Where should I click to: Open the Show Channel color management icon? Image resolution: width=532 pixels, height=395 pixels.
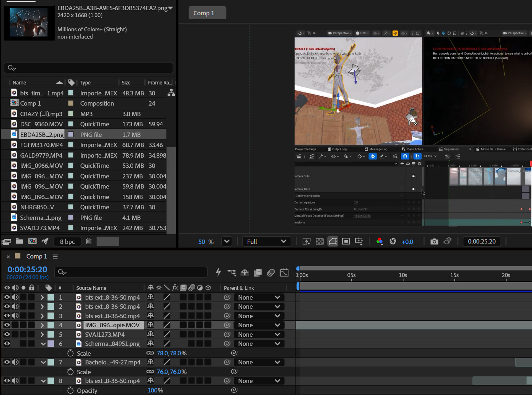[379, 241]
